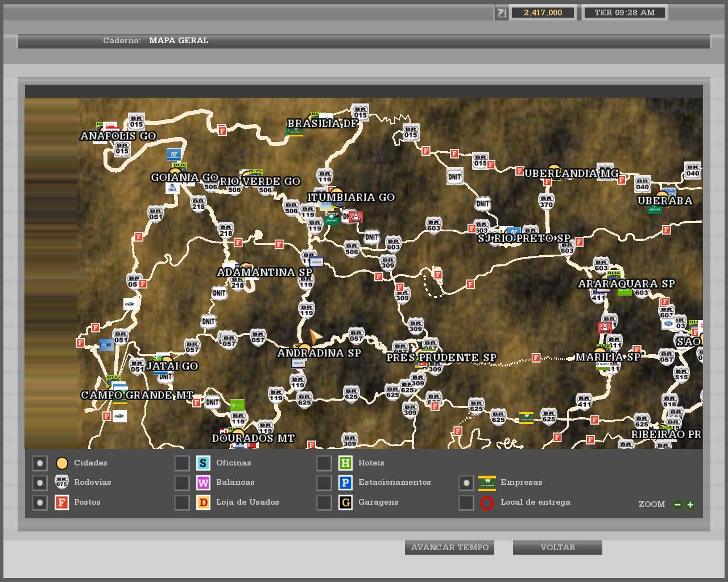Image resolution: width=728 pixels, height=582 pixels.
Task: Click the money icon beside balance
Action: pyautogui.click(x=501, y=13)
